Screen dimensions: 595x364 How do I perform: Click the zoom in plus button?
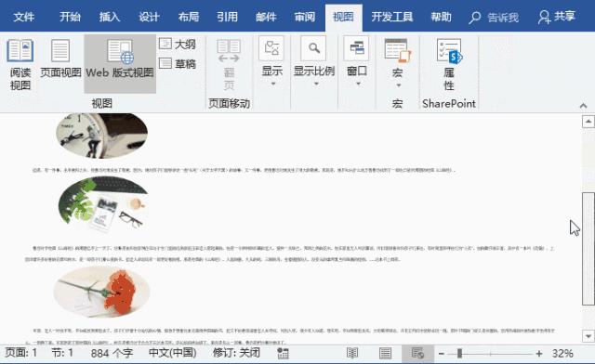click(x=539, y=354)
